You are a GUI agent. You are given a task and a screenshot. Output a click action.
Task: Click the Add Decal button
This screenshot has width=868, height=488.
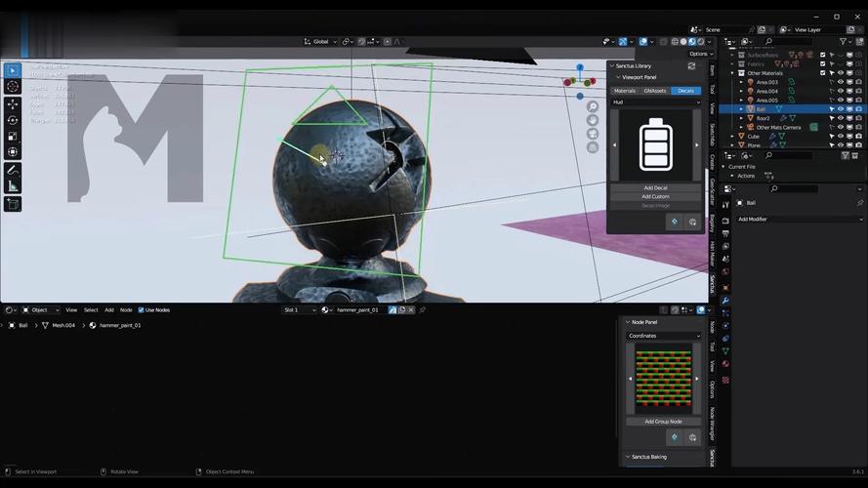656,188
